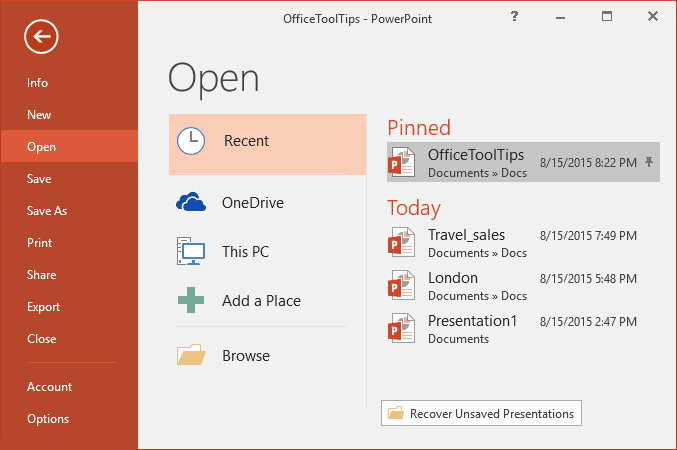Open the Travel_sales presentation name
This screenshot has height=450, width=677.
(466, 235)
